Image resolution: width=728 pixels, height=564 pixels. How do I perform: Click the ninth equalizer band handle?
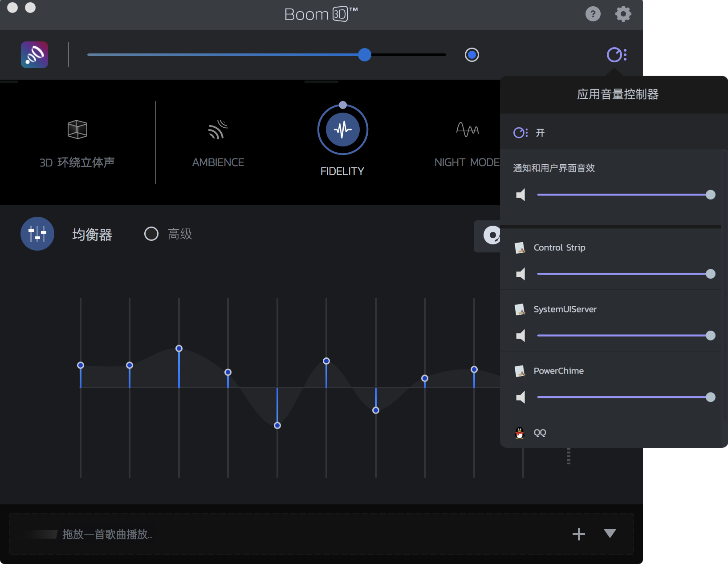(x=474, y=369)
